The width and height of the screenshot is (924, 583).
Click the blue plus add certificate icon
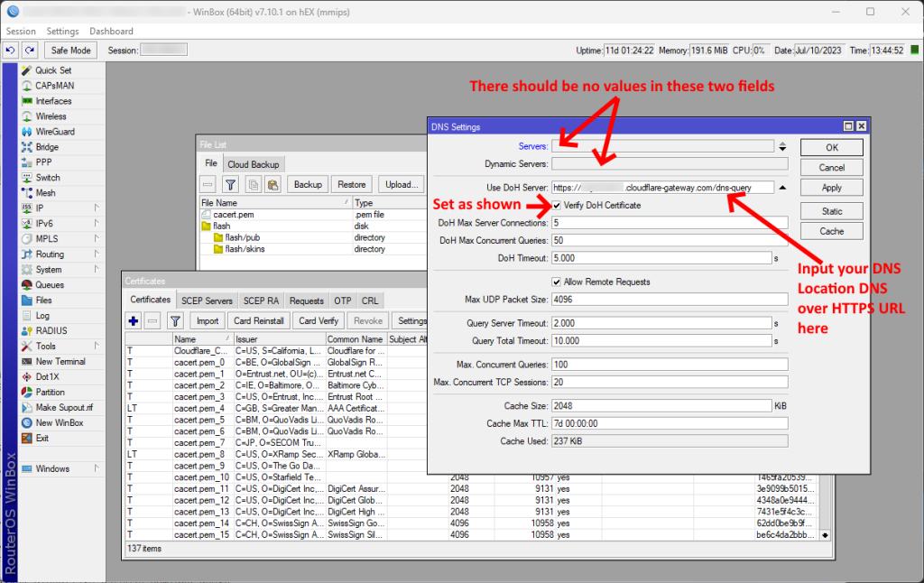pyautogui.click(x=134, y=320)
